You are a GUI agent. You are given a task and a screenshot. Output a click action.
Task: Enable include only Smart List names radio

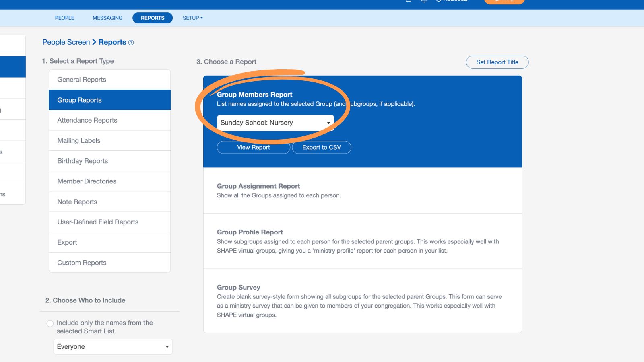coord(50,323)
